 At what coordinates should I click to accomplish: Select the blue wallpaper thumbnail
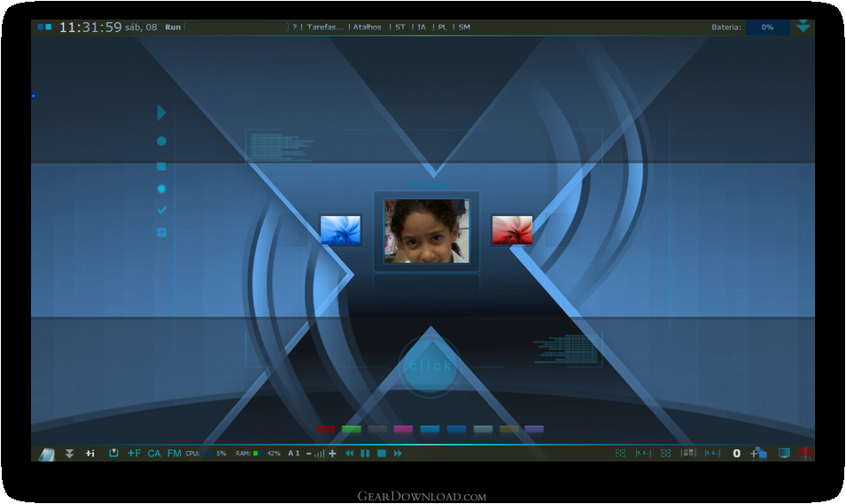pyautogui.click(x=340, y=230)
